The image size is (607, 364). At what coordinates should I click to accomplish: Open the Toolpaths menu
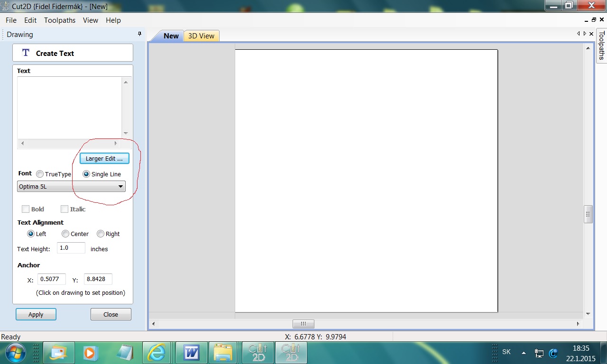point(60,20)
